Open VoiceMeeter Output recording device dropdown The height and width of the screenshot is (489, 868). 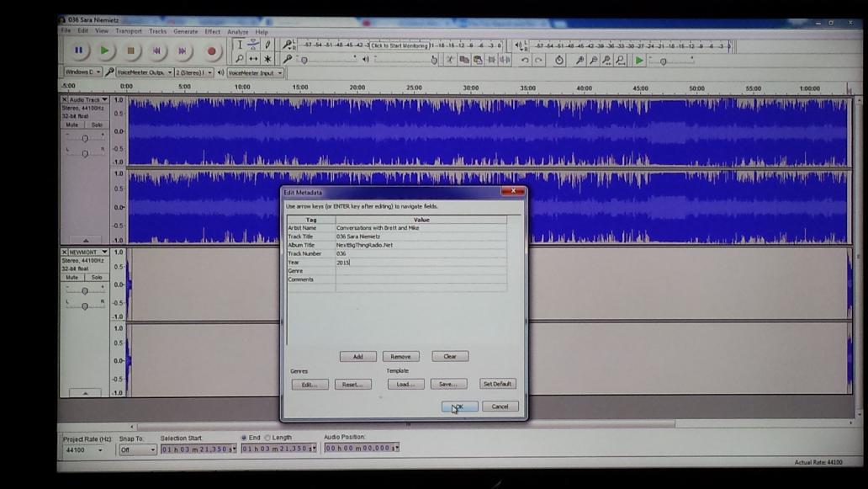[145, 72]
